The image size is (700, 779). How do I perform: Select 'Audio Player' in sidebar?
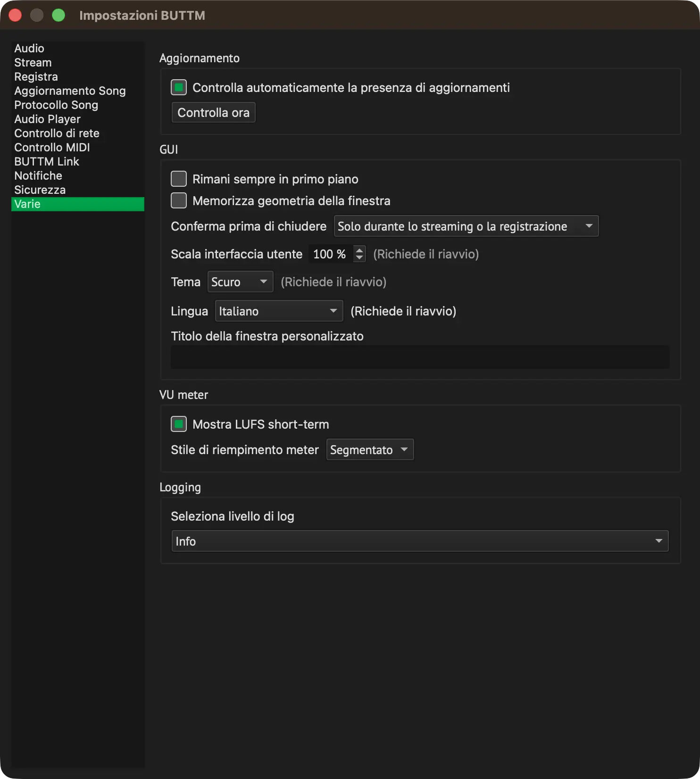tap(78, 119)
